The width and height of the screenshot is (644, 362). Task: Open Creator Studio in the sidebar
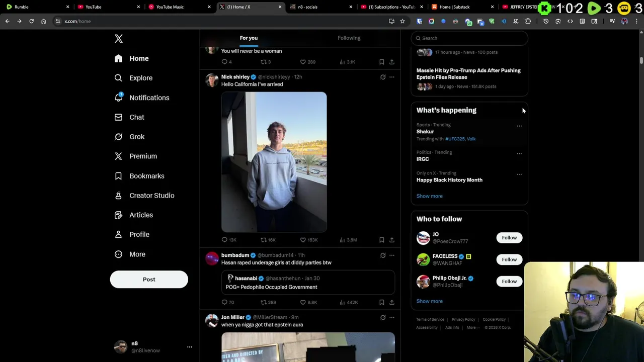144,196
